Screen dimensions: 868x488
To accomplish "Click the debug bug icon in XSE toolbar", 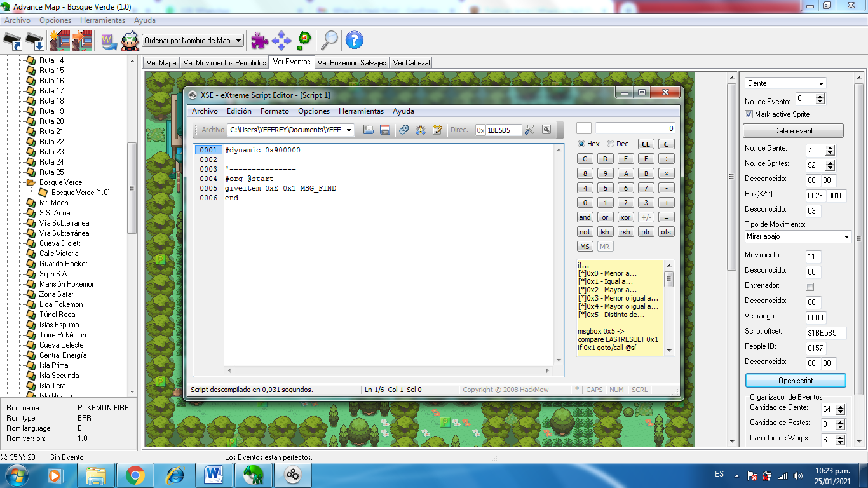I will click(x=421, y=130).
